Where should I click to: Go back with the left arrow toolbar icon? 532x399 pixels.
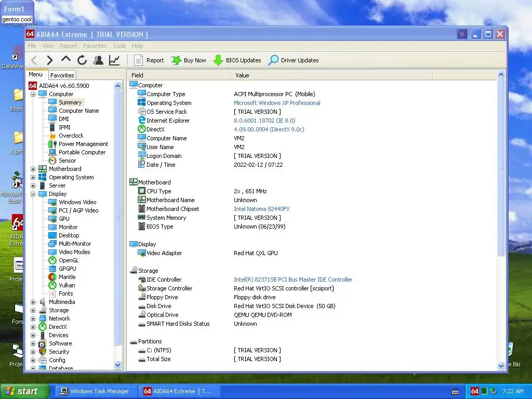(x=34, y=60)
